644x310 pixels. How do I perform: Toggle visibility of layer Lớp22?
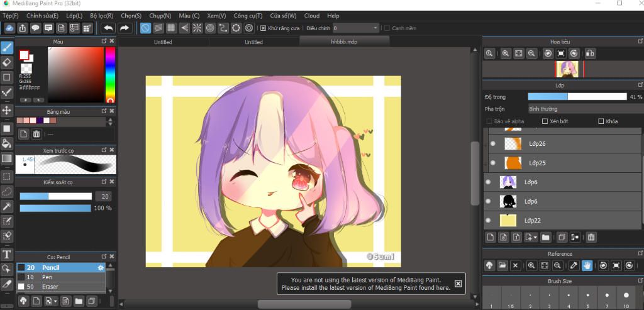(488, 221)
